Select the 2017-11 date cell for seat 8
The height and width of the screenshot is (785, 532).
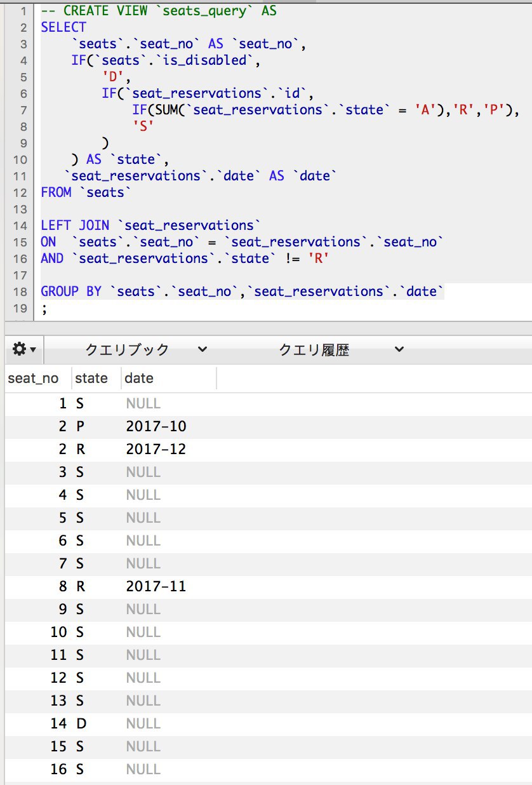click(156, 587)
